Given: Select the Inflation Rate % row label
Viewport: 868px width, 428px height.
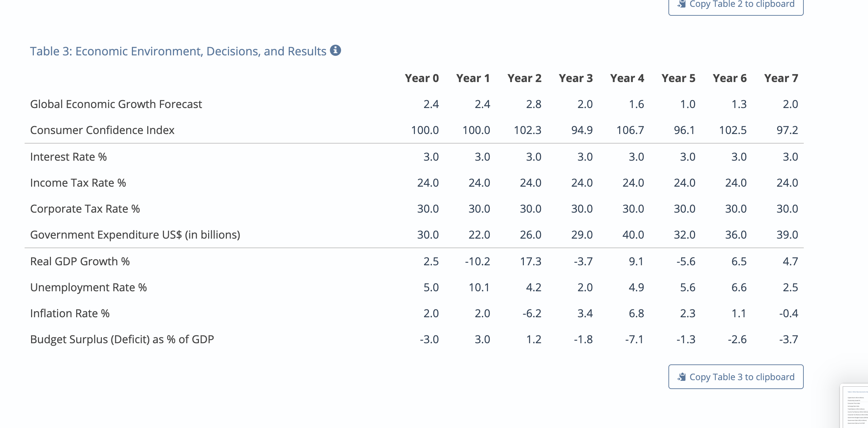Looking at the screenshot, I should 70,313.
